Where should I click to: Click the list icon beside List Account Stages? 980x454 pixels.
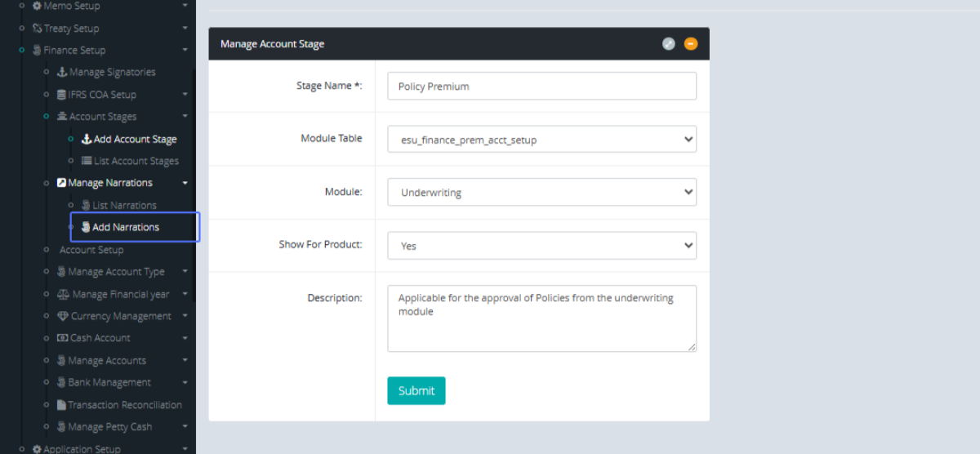tap(87, 161)
